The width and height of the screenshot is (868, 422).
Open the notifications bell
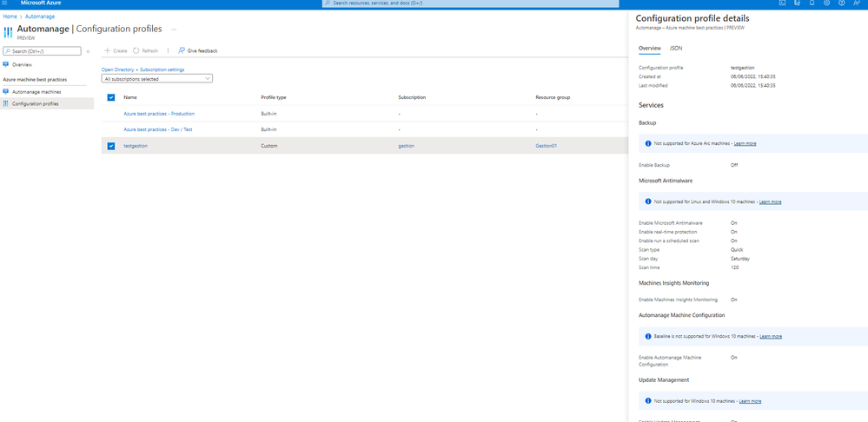812,3
